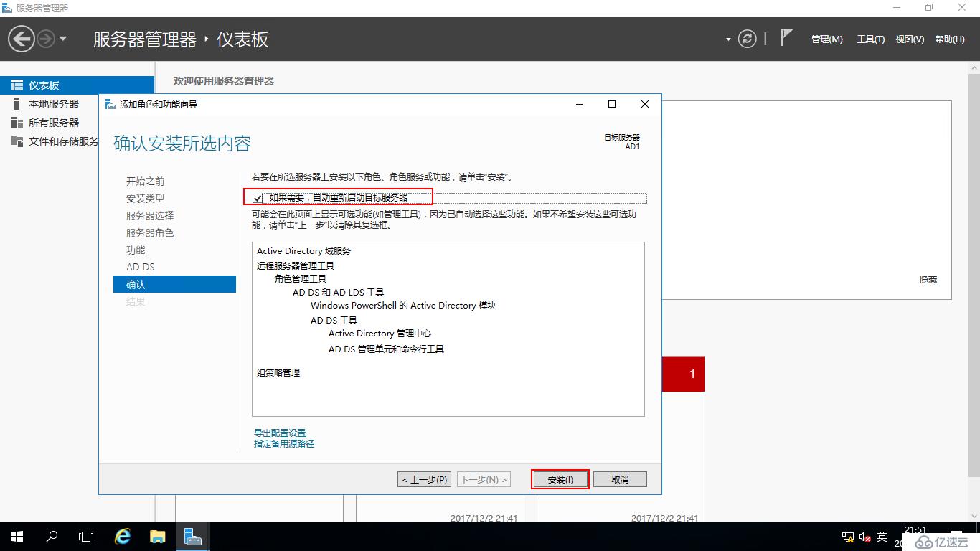The image size is (980, 551).
Task: Click the wizard title bar icon
Action: pos(110,104)
